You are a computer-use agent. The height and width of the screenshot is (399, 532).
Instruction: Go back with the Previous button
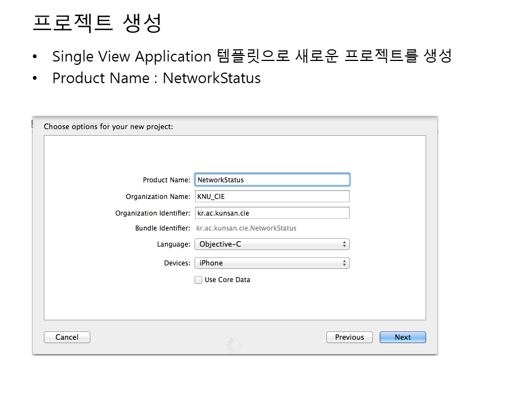coord(349,337)
